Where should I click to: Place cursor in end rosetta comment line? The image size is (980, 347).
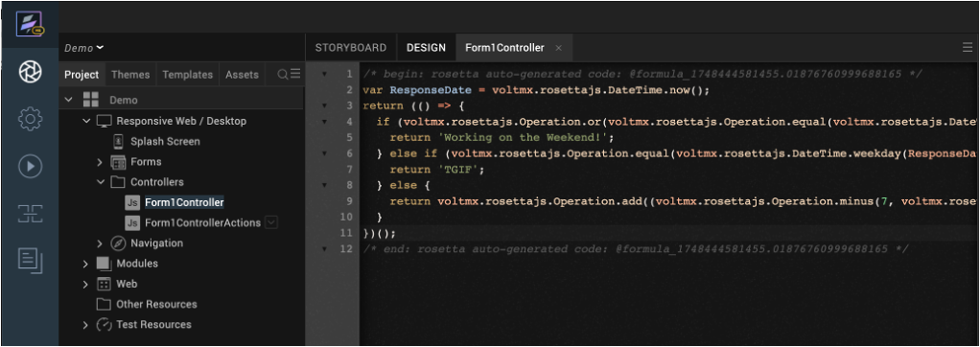tap(636, 249)
